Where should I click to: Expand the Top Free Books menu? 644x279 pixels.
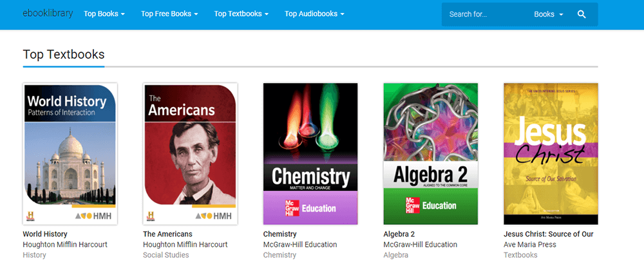169,14
